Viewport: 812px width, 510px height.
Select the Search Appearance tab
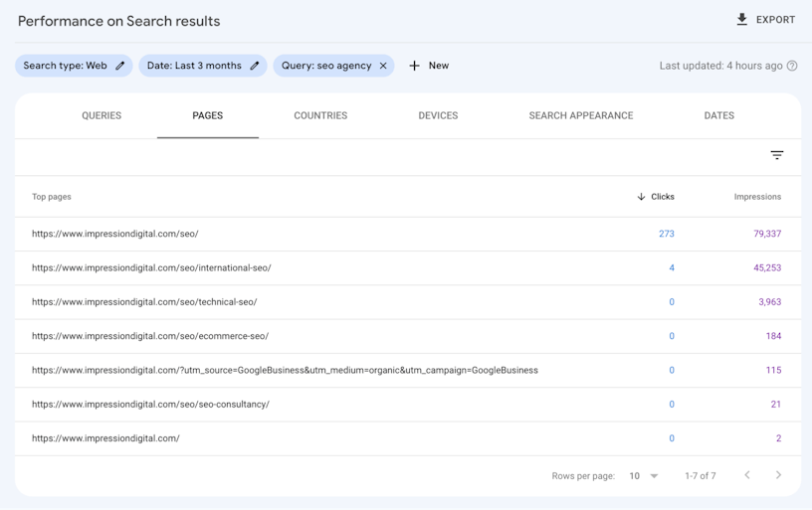click(x=581, y=116)
